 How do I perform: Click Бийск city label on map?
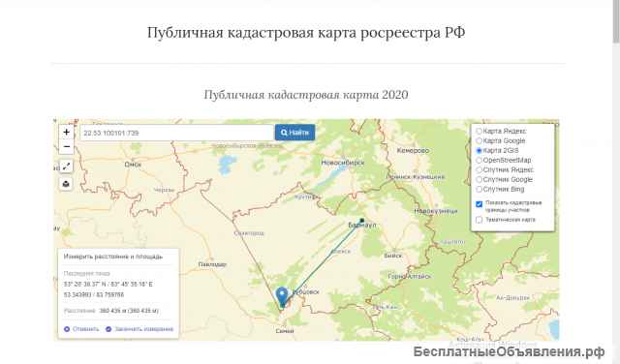click(x=393, y=256)
